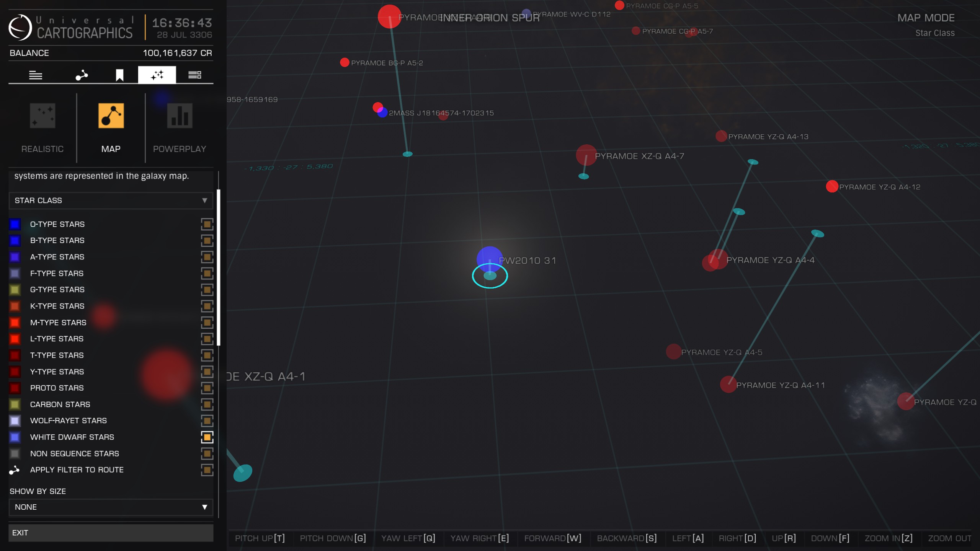Click the Yaw Left [Q] control
The width and height of the screenshot is (980, 551).
click(x=408, y=538)
